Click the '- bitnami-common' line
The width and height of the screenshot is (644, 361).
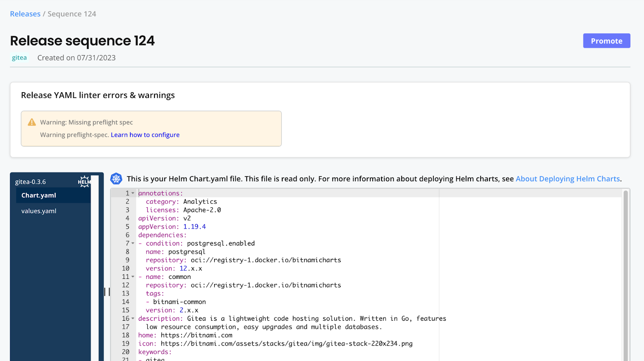(x=176, y=302)
